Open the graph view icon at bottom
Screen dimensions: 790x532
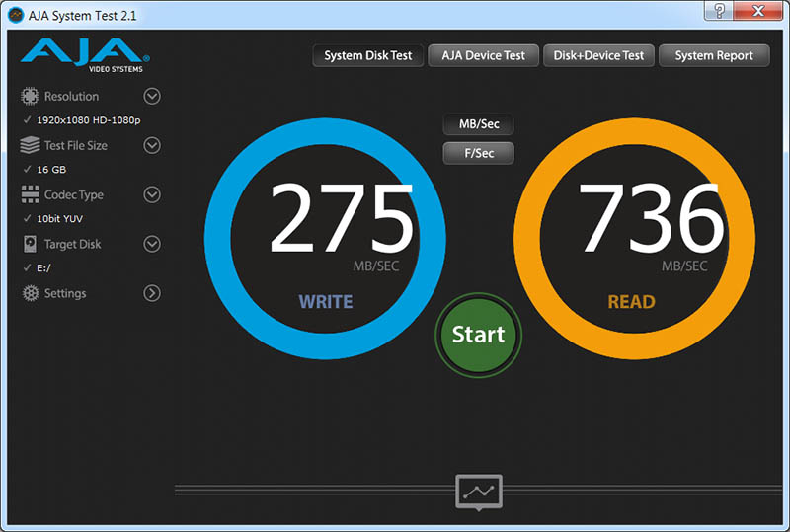click(x=479, y=493)
